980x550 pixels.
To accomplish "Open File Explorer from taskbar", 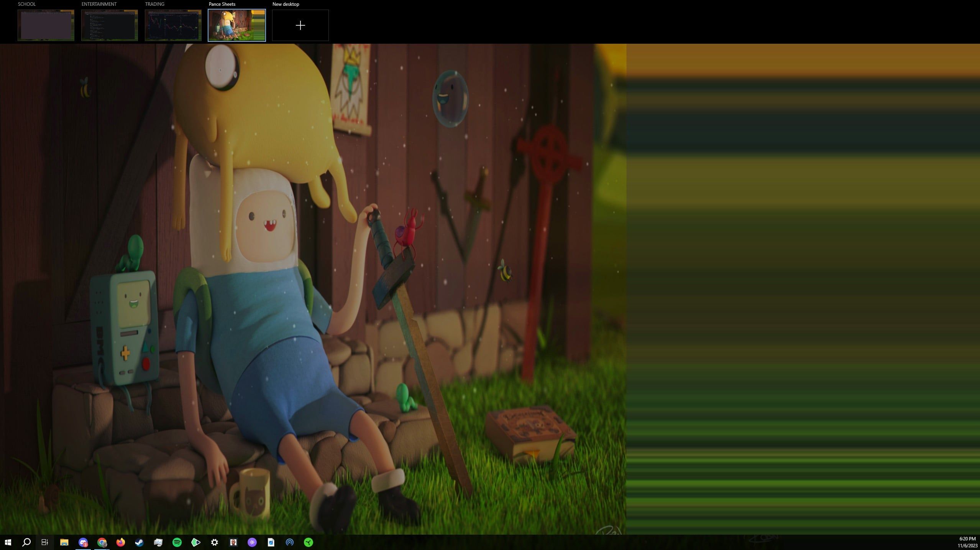I will pos(64,542).
